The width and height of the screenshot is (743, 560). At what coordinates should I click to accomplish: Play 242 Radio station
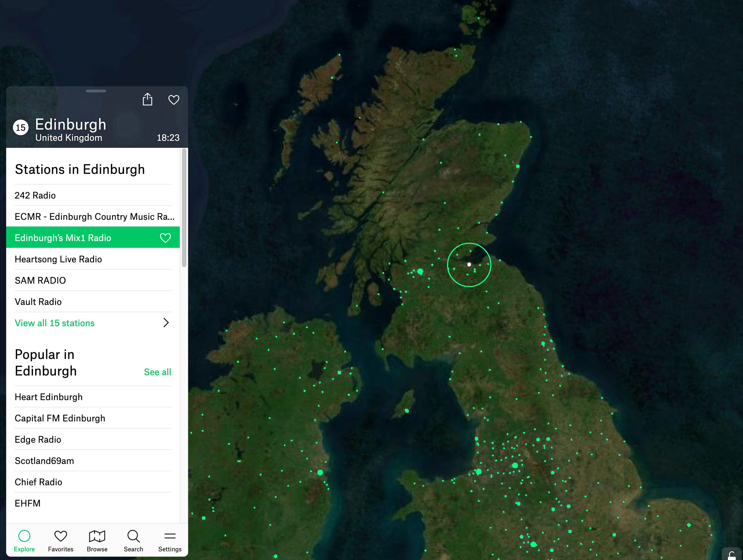[35, 195]
